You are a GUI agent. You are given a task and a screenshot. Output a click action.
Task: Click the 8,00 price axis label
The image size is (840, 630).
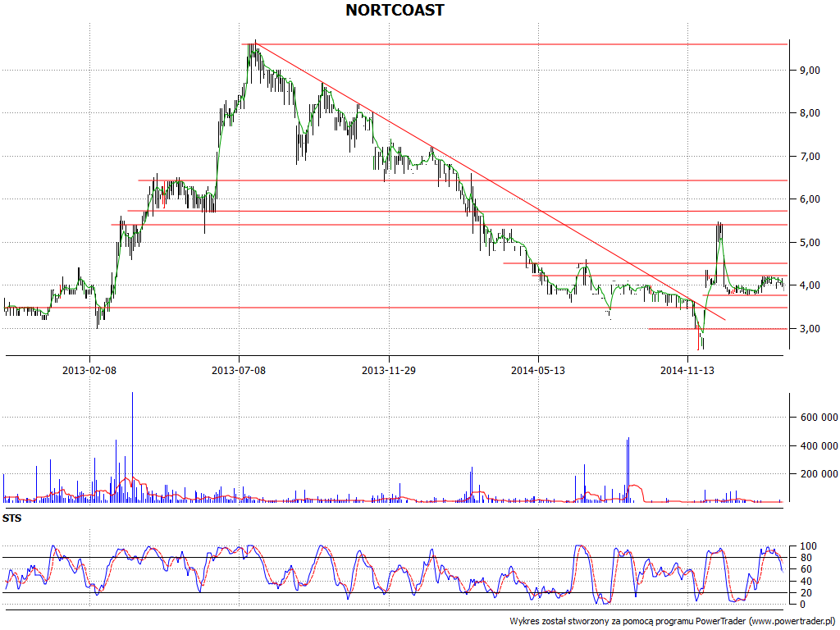click(810, 113)
